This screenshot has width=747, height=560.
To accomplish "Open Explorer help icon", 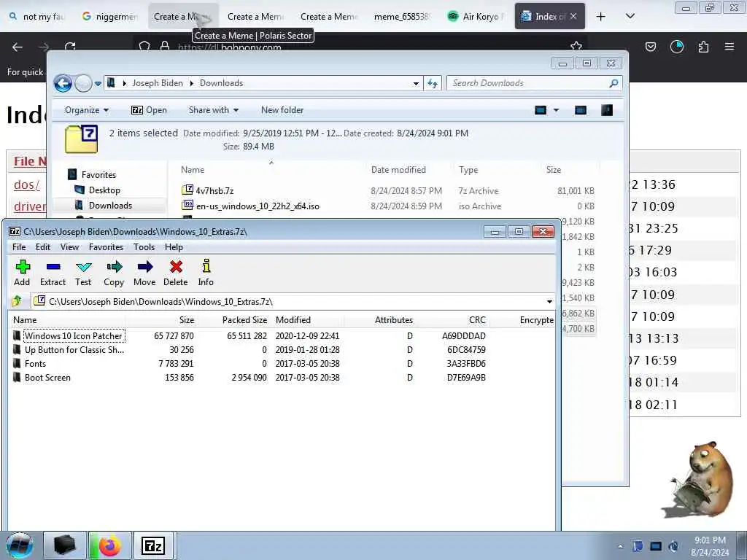I will [606, 111].
